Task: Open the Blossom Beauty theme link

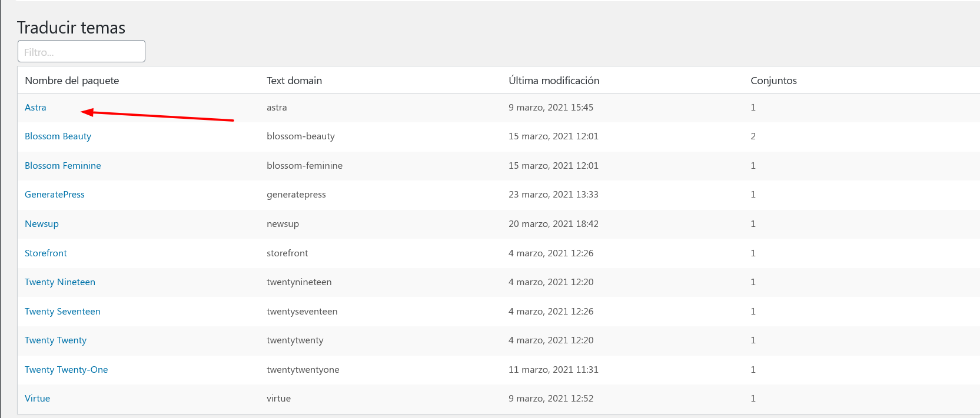Action: click(58, 136)
